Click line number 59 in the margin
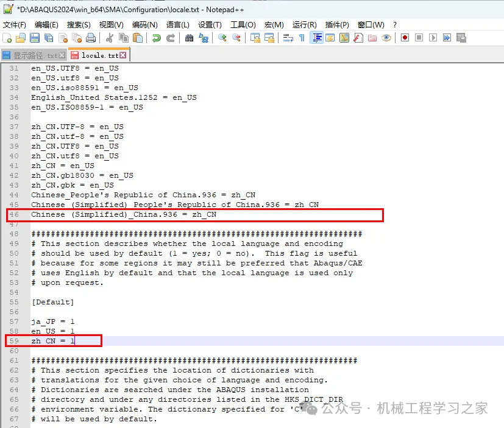The height and width of the screenshot is (428, 504). [14, 341]
